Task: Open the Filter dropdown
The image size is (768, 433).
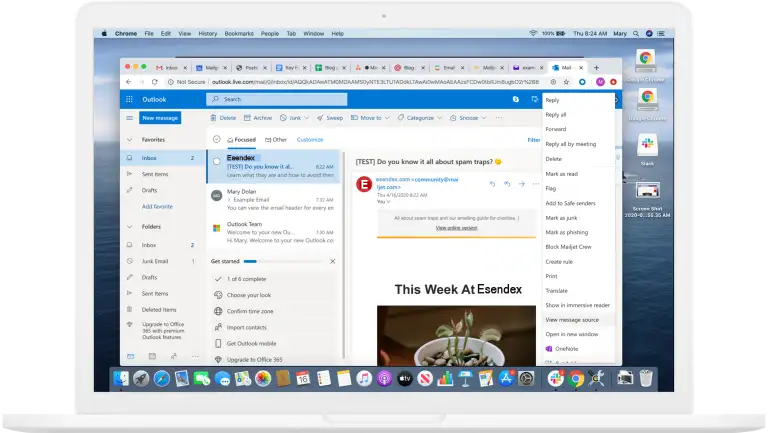Action: 533,140
